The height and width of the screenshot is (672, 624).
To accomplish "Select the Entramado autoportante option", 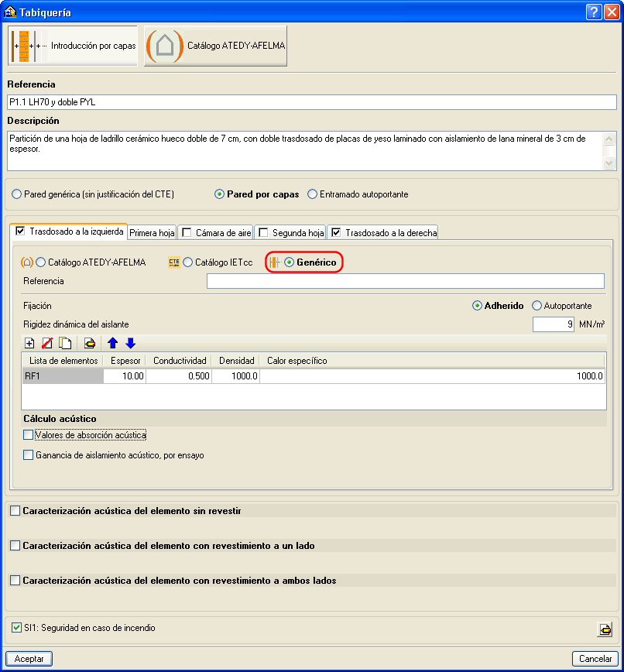I will [358, 194].
